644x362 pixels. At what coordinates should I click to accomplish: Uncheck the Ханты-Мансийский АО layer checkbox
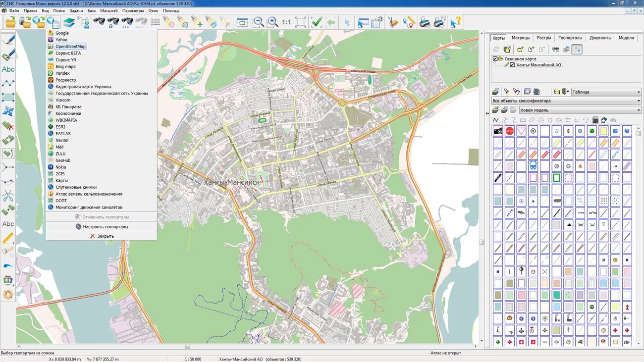tap(513, 65)
